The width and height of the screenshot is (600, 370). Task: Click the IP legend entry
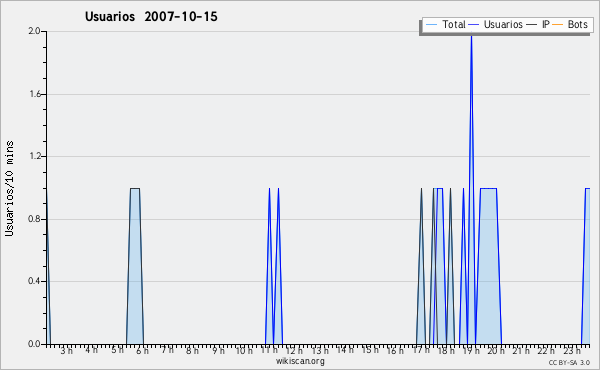tap(538, 24)
